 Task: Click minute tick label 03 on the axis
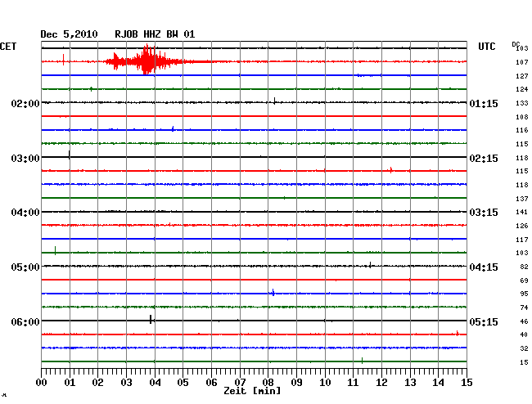point(126,383)
